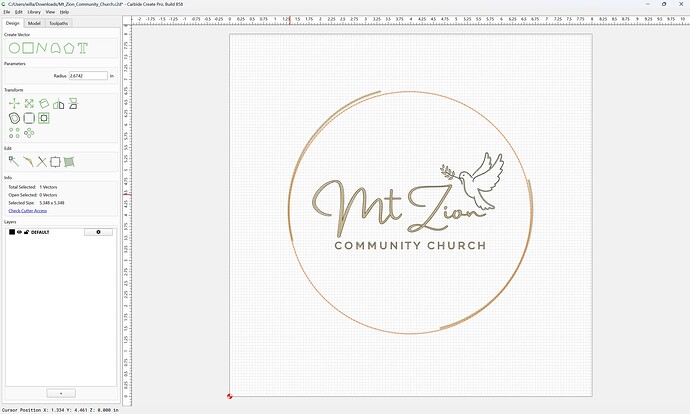
Task: Choose the Align vectors tool
Action: tap(73, 103)
